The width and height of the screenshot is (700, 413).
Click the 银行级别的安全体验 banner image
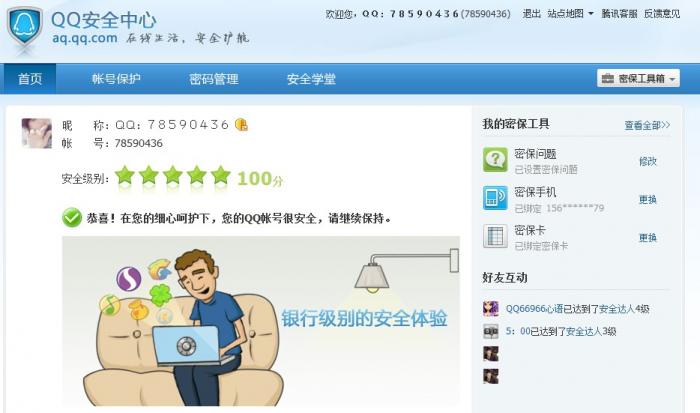tap(261, 321)
